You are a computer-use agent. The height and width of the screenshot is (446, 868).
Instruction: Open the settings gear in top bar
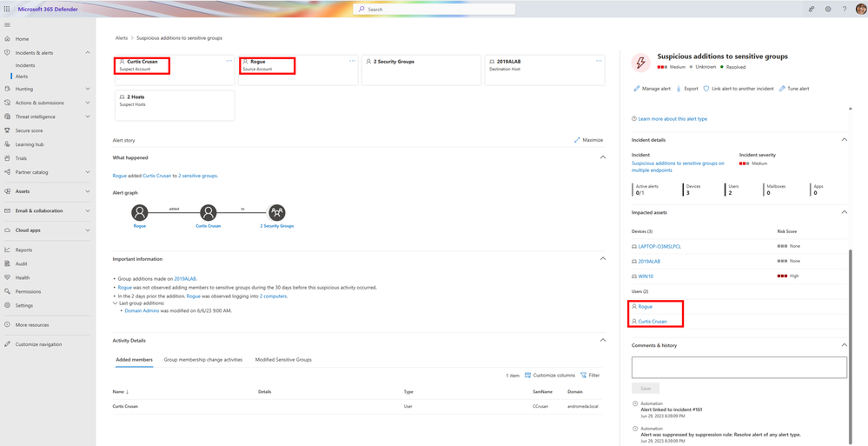(x=827, y=9)
